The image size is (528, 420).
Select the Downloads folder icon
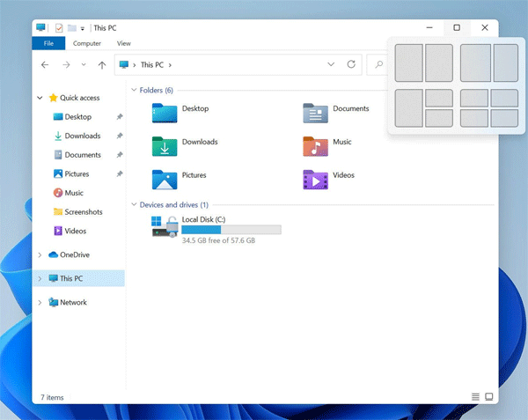coord(165,146)
